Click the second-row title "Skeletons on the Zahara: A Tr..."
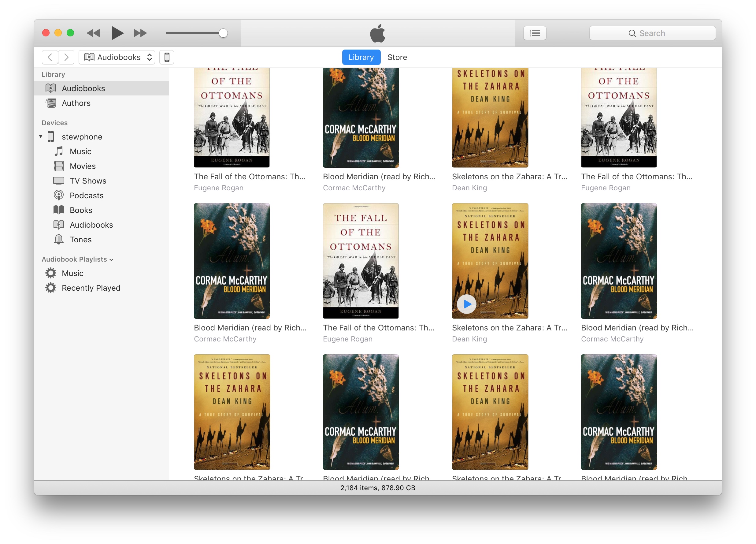 510,328
